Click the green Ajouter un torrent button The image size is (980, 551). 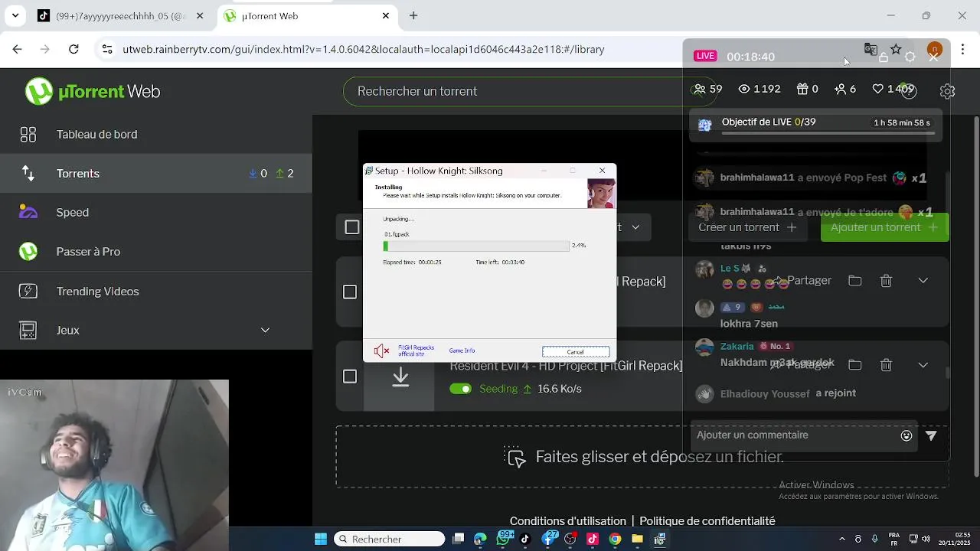click(x=884, y=227)
